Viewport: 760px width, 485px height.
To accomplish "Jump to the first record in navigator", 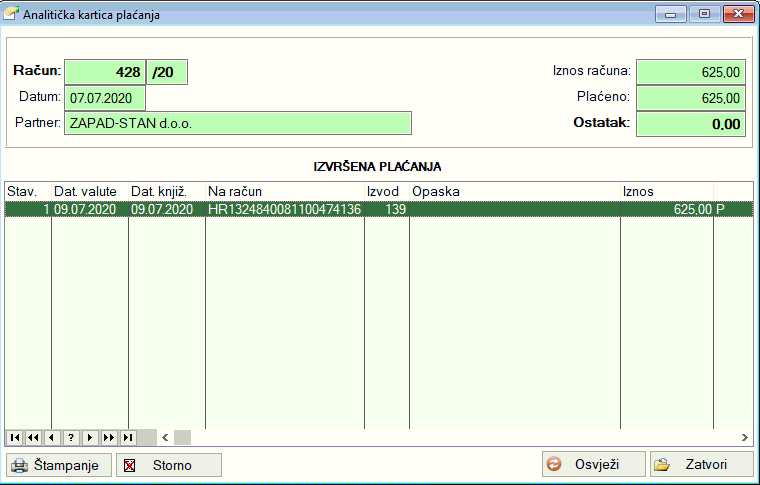I will tap(14, 437).
